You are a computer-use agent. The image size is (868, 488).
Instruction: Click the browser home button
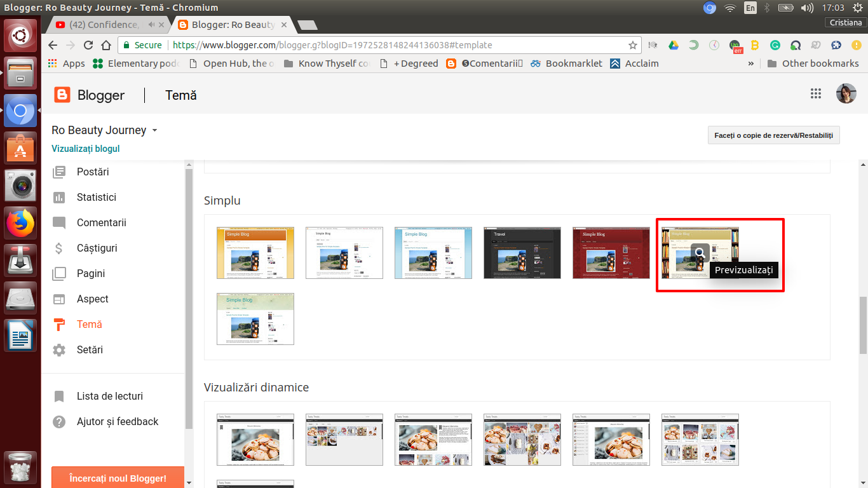(x=106, y=45)
